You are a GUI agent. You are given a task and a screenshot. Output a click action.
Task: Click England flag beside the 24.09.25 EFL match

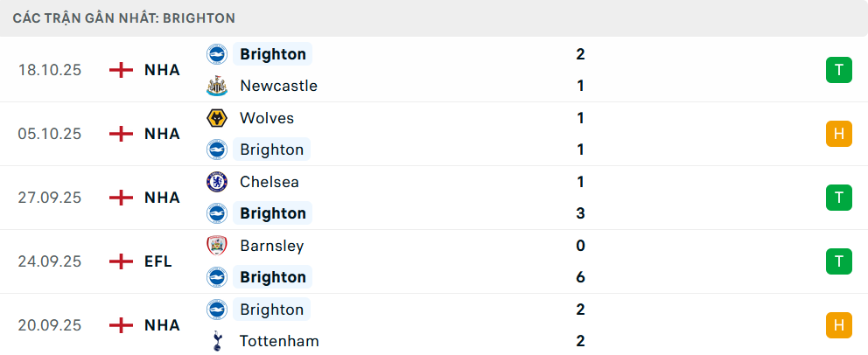point(120,261)
